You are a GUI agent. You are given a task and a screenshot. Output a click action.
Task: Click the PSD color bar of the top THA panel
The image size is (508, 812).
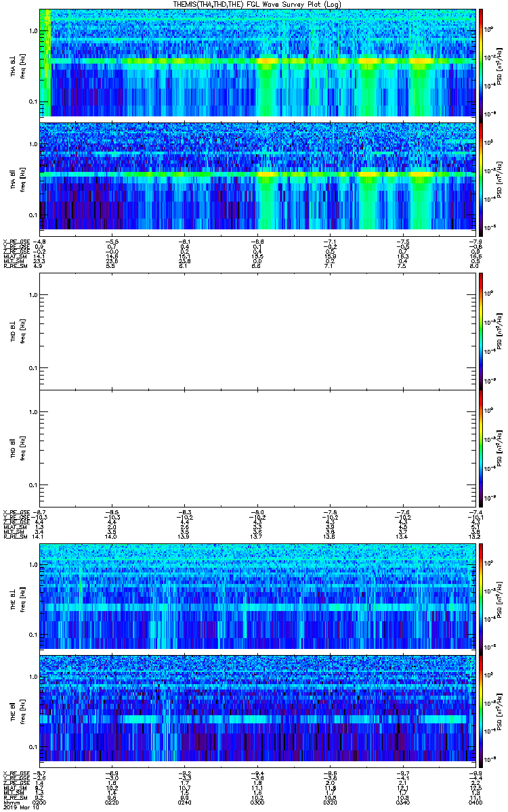coord(481,62)
